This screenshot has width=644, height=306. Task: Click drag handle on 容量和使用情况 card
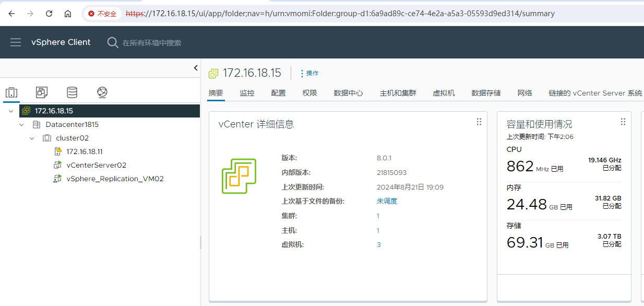point(623,122)
